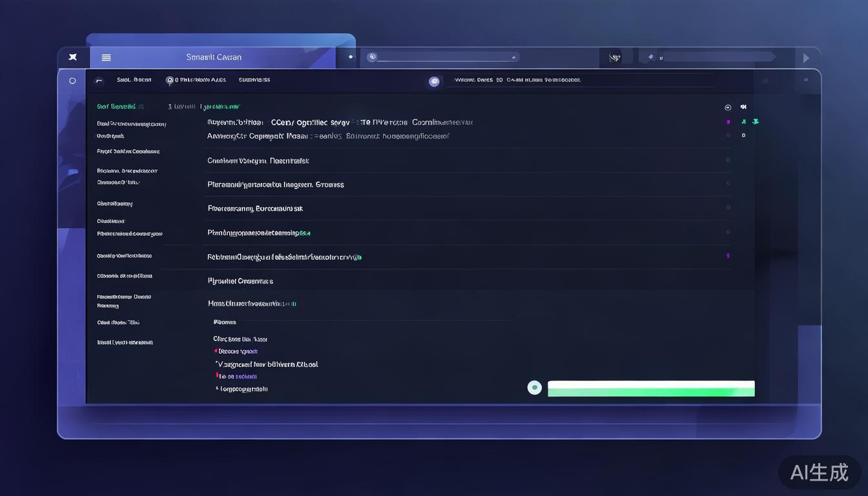Click the back arrow icon in header row
The width and height of the screenshot is (868, 496).
point(99,81)
